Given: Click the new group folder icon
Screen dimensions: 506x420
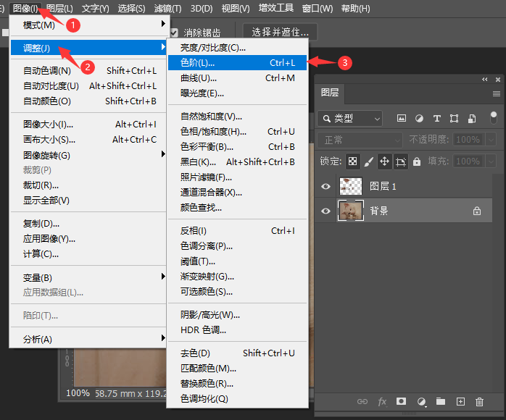Looking at the screenshot, I should [x=440, y=401].
